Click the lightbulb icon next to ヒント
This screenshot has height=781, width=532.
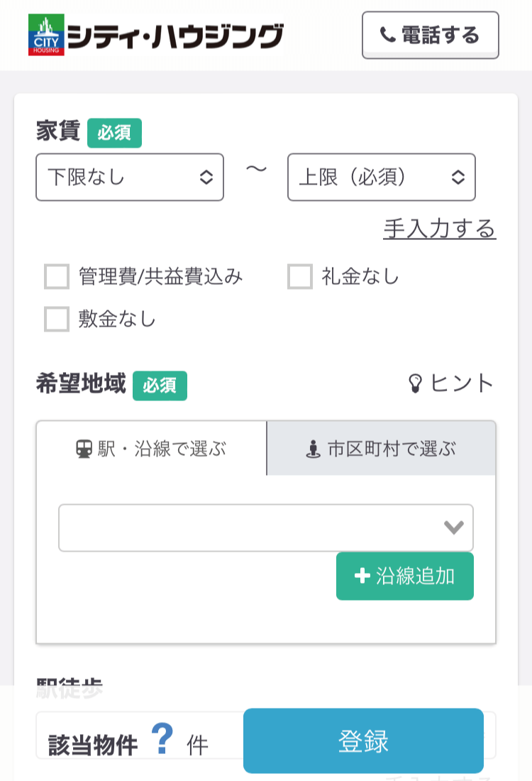click(x=416, y=382)
